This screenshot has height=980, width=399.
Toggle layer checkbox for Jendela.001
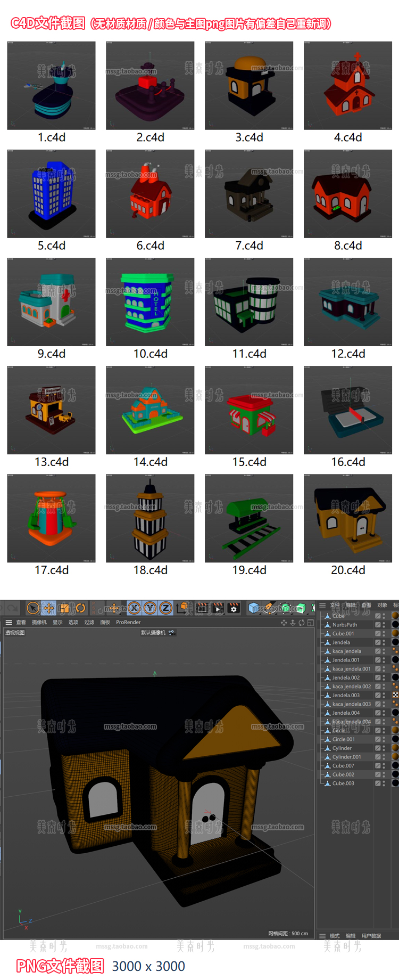point(378,660)
